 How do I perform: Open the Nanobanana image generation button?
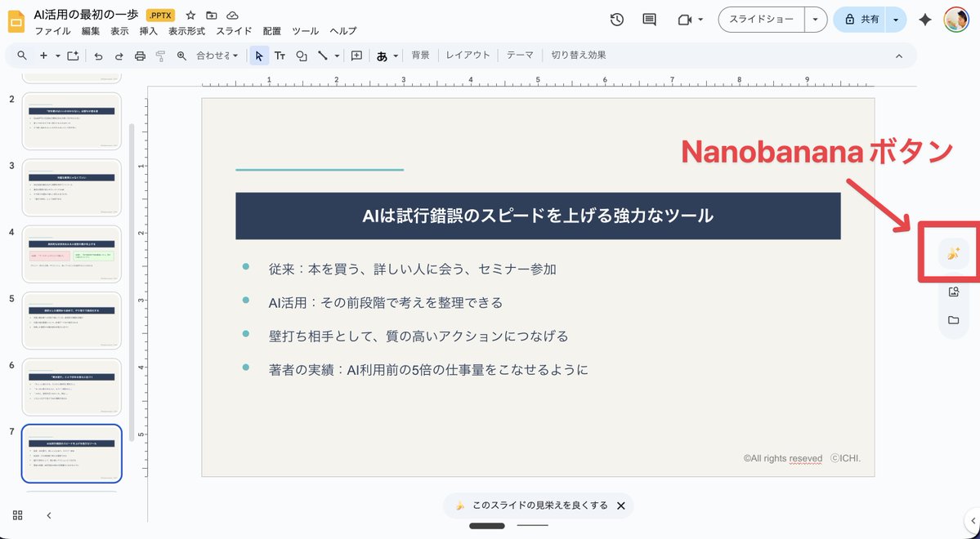(953, 253)
